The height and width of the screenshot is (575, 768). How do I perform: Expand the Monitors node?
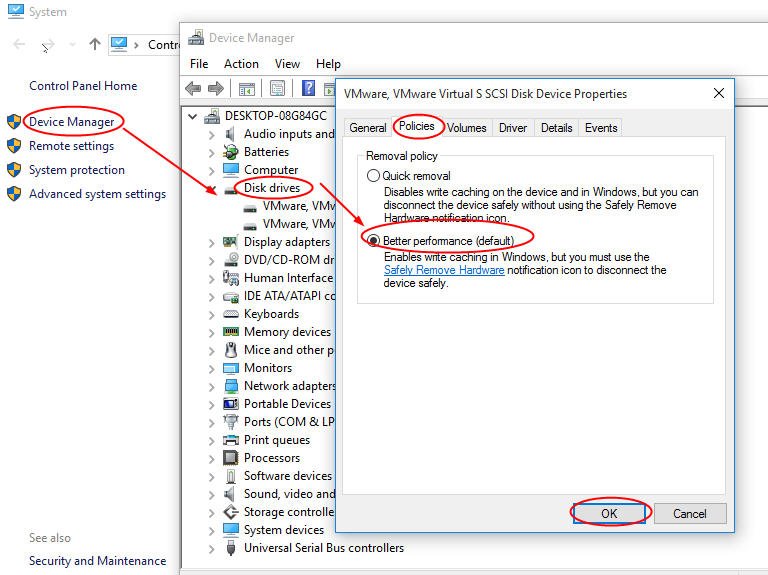(212, 368)
